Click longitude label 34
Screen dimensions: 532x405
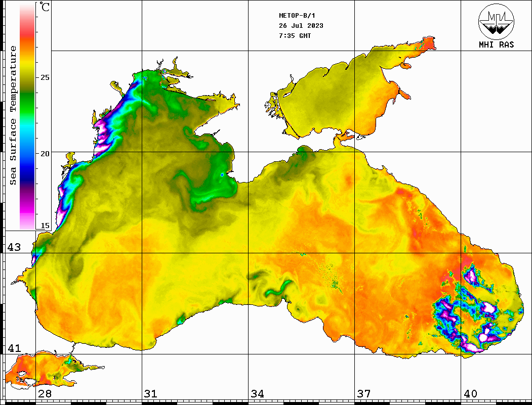(258, 394)
